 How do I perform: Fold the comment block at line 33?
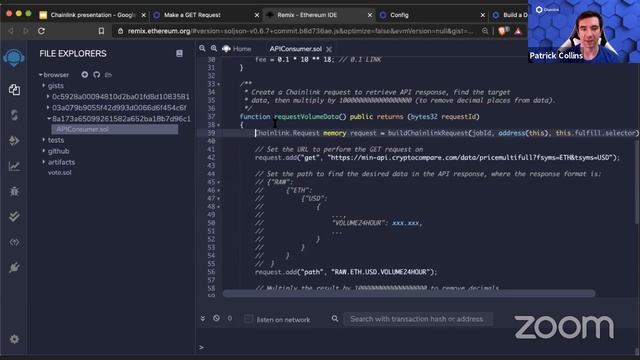coord(219,84)
